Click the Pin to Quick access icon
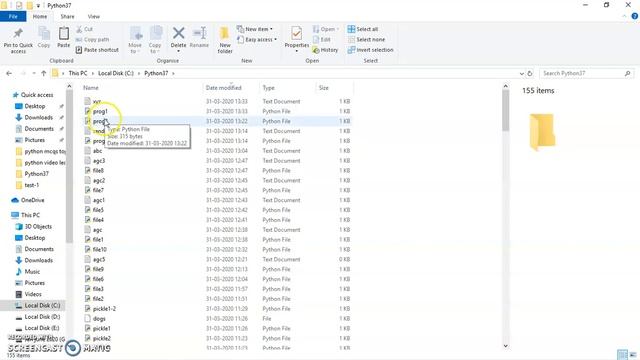Viewport: 640px width, 360px height. (x=18, y=40)
